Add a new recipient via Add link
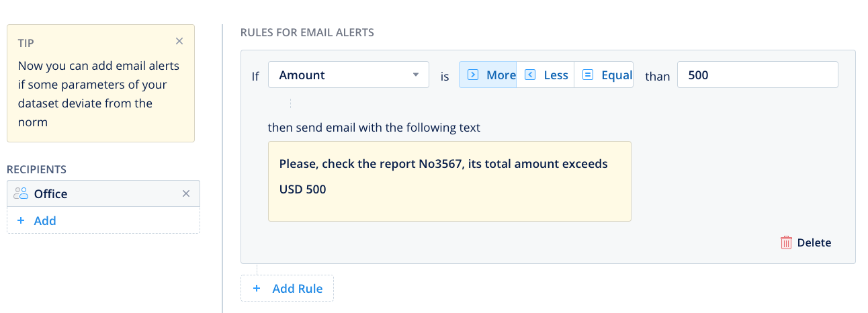The width and height of the screenshot is (868, 313). 45,220
